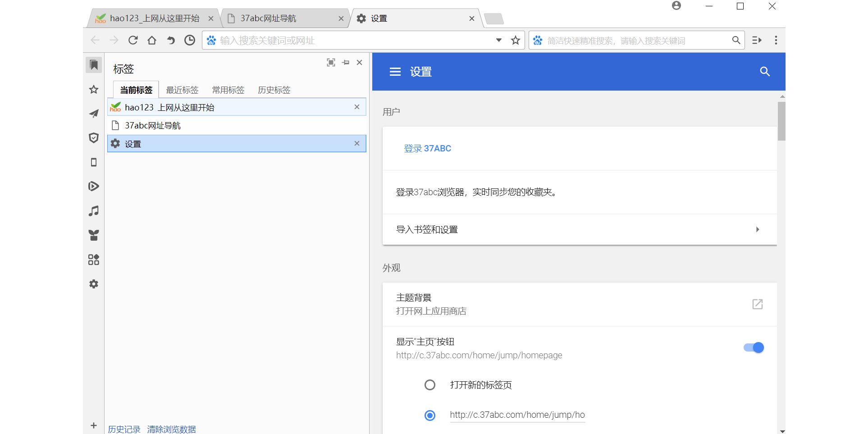Reload the page with refresh icon

(x=133, y=40)
